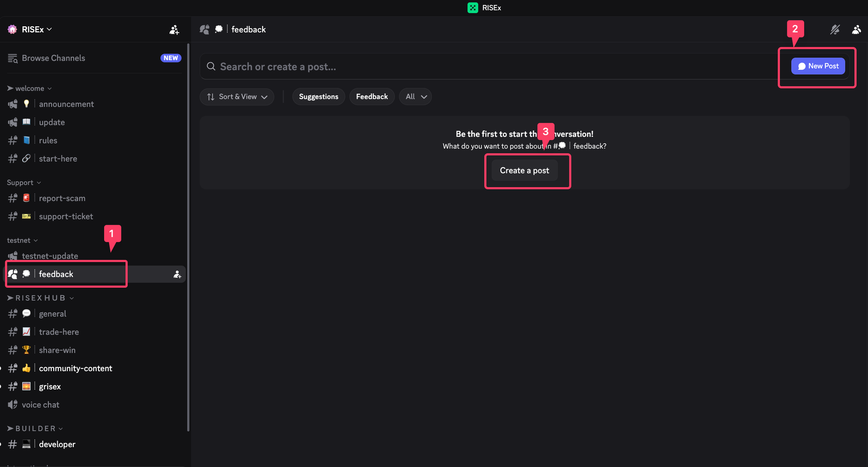Focus the Search or create a post field
The image size is (868, 467).
pyautogui.click(x=477, y=66)
